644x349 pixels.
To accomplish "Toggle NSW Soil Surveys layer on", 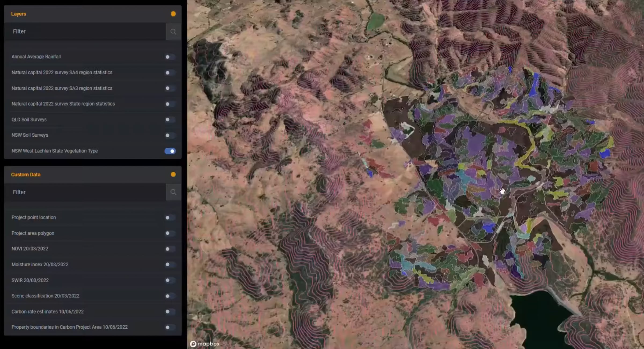I will tap(170, 135).
